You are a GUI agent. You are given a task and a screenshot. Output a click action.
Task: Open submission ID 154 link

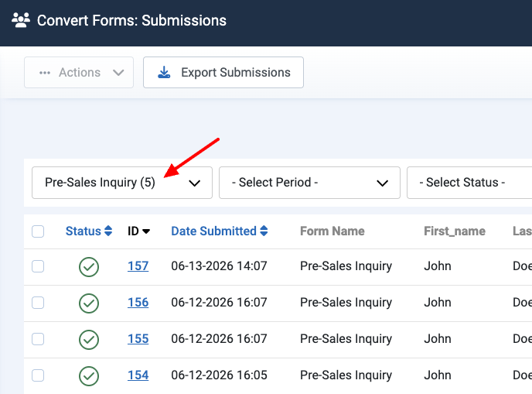[138, 375]
